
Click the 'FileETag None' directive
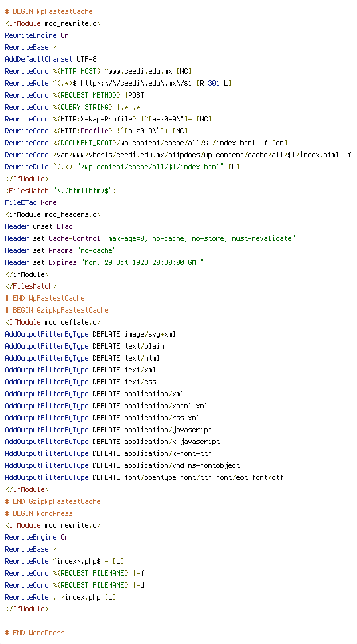(x=31, y=202)
